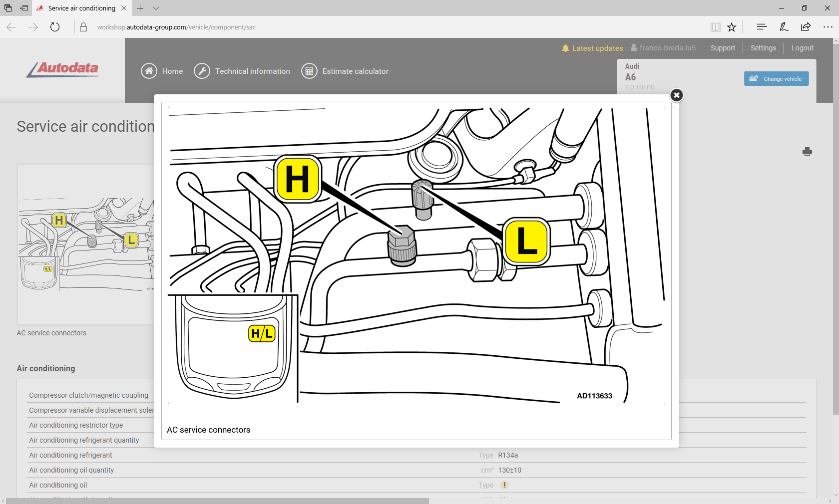The height and width of the screenshot is (504, 839).
Task: Open the browser Hub icon
Action: coord(762,27)
